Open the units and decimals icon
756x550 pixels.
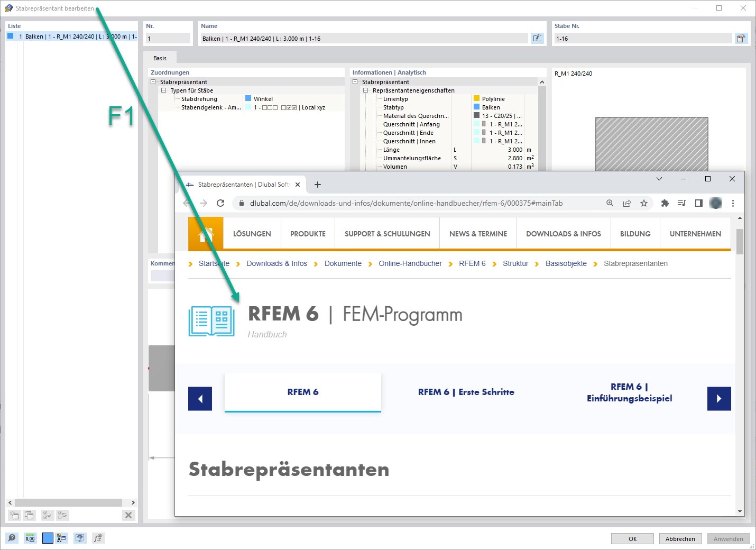pos(30,538)
